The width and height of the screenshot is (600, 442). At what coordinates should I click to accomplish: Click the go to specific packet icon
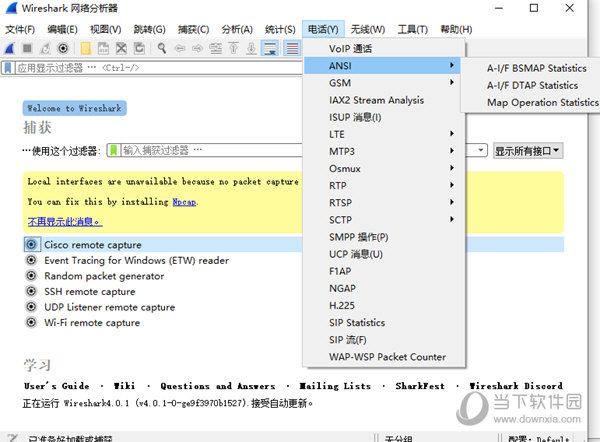pos(215,49)
